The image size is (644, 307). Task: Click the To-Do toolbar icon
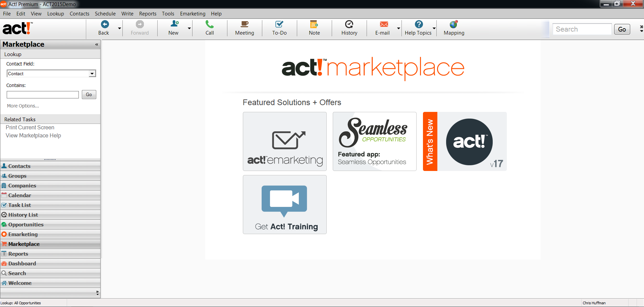click(x=279, y=24)
